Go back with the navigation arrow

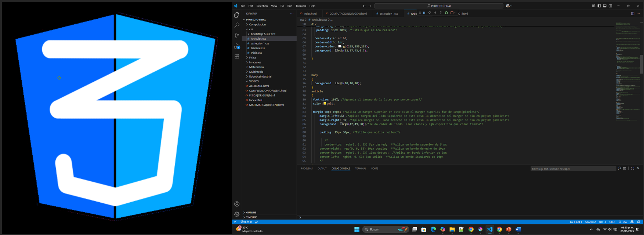(364, 6)
